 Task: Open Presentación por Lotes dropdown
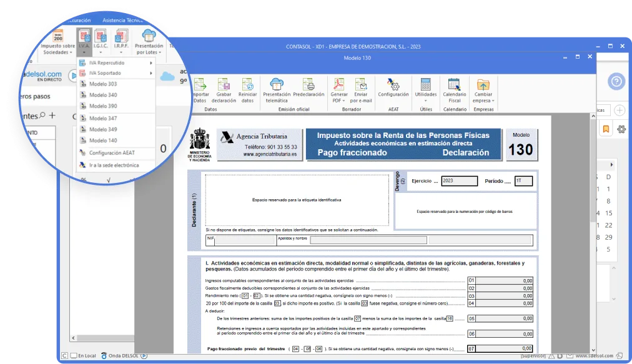tap(149, 49)
